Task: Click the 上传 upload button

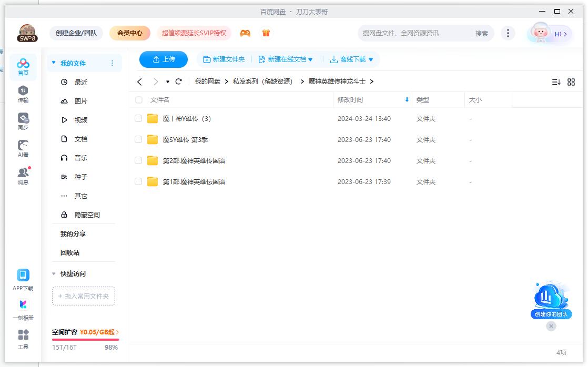Action: (164, 59)
